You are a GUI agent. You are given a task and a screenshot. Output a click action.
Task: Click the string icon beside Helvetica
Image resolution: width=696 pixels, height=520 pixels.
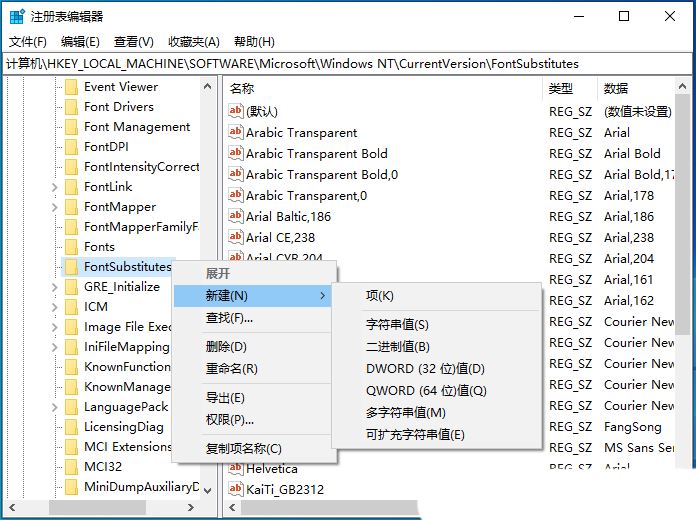point(236,468)
